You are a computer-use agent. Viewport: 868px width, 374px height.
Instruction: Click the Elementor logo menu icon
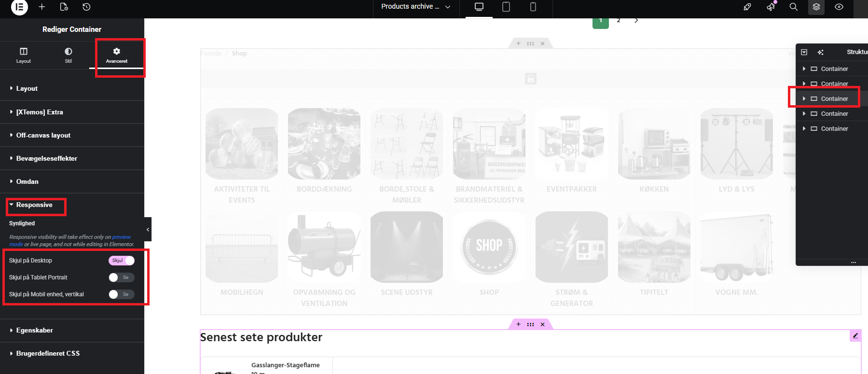pos(19,7)
